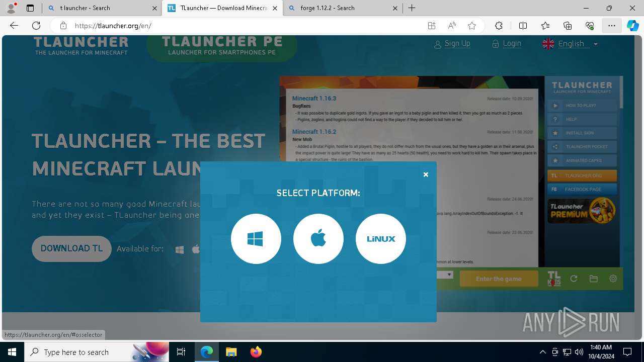The height and width of the screenshot is (362, 644).
Task: Select the Apple macOS platform icon
Action: (318, 239)
